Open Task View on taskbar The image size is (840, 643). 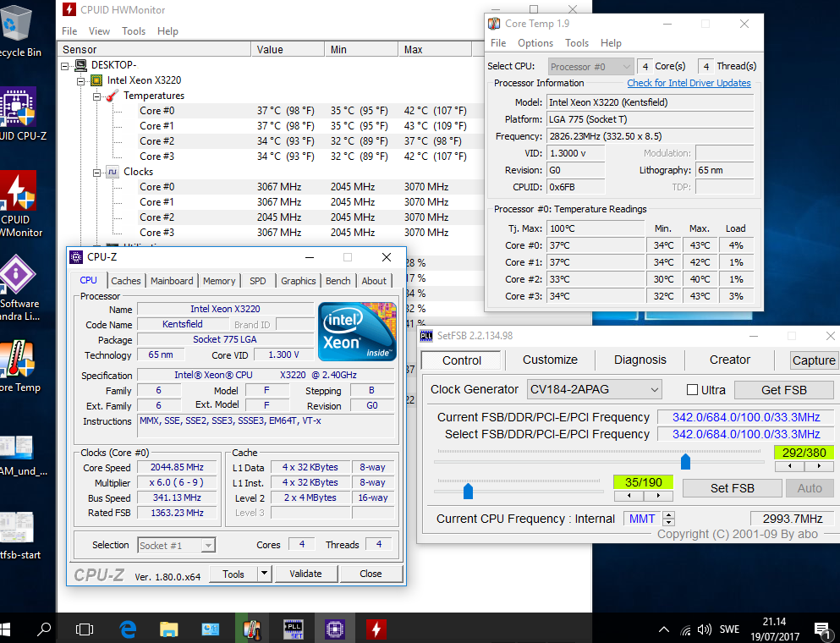click(84, 629)
